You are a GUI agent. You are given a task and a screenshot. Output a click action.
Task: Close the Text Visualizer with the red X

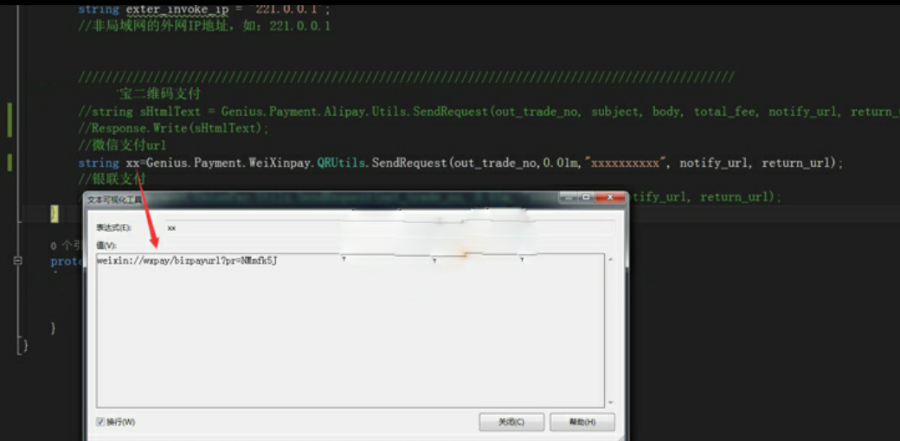(609, 198)
